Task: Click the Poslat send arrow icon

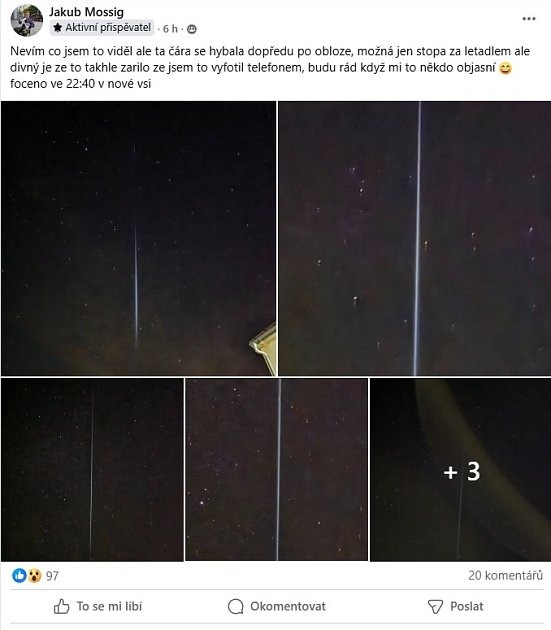Action: click(x=435, y=606)
